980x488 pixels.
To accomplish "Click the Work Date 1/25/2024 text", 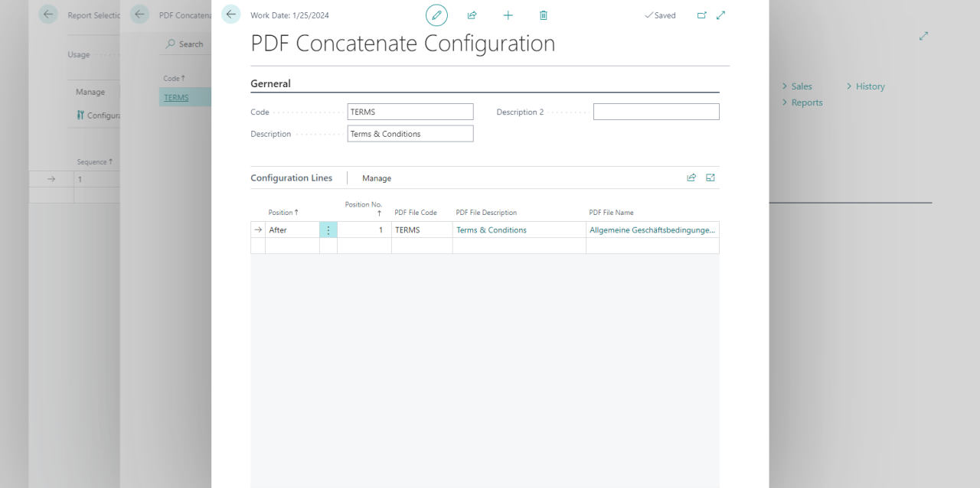I will tap(289, 15).
